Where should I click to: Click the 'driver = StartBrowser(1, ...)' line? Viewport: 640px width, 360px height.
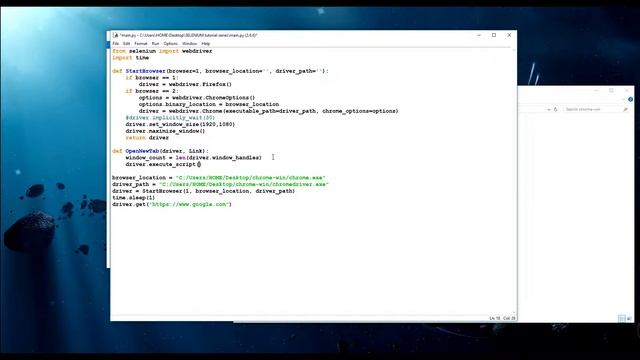pyautogui.click(x=204, y=191)
